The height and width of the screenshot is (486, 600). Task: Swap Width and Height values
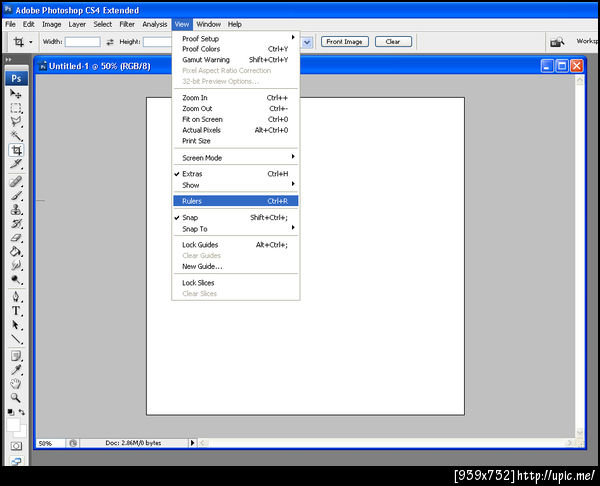[x=110, y=42]
